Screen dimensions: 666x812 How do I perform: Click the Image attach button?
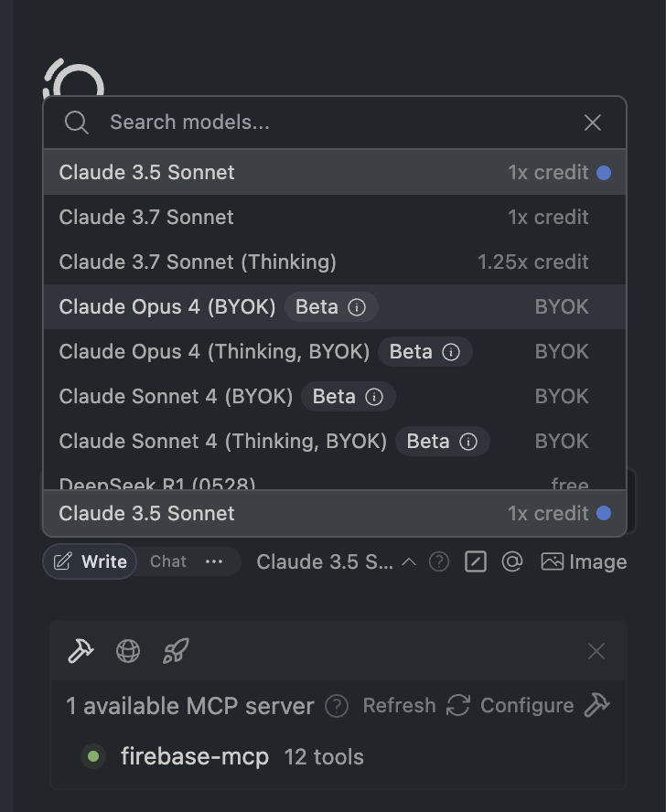[x=584, y=561]
